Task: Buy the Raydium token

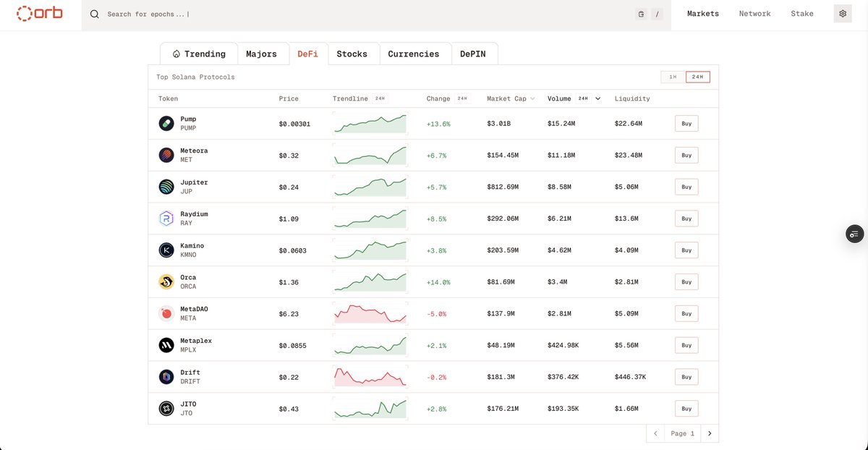Action: [686, 218]
